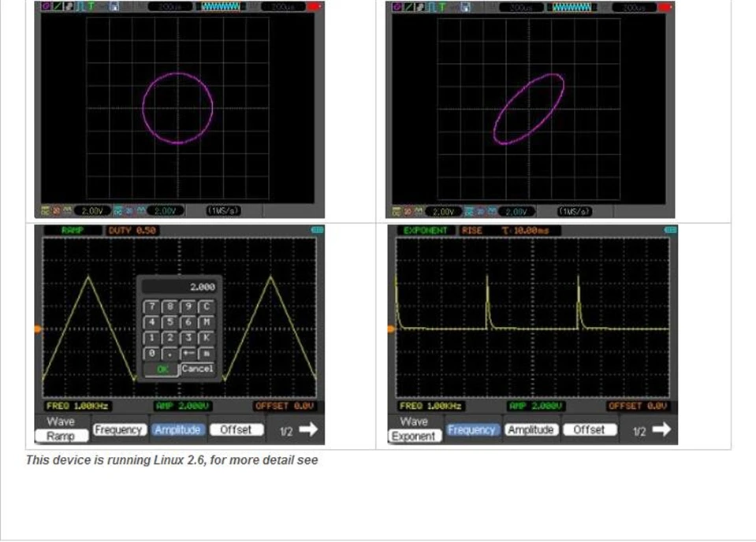Go to next page arrow on Ramp screen
The height and width of the screenshot is (542, 756).
coord(308,429)
